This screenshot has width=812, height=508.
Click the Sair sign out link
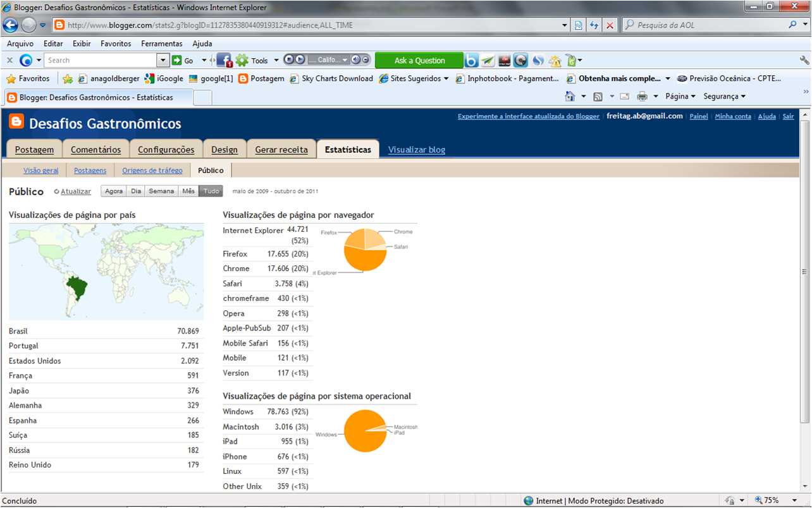[788, 116]
